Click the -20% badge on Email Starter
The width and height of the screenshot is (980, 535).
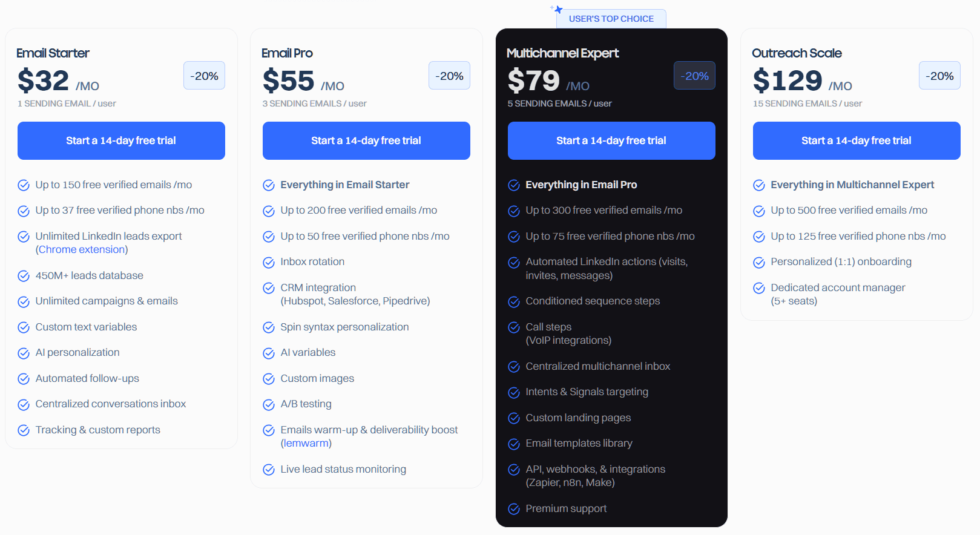click(204, 76)
